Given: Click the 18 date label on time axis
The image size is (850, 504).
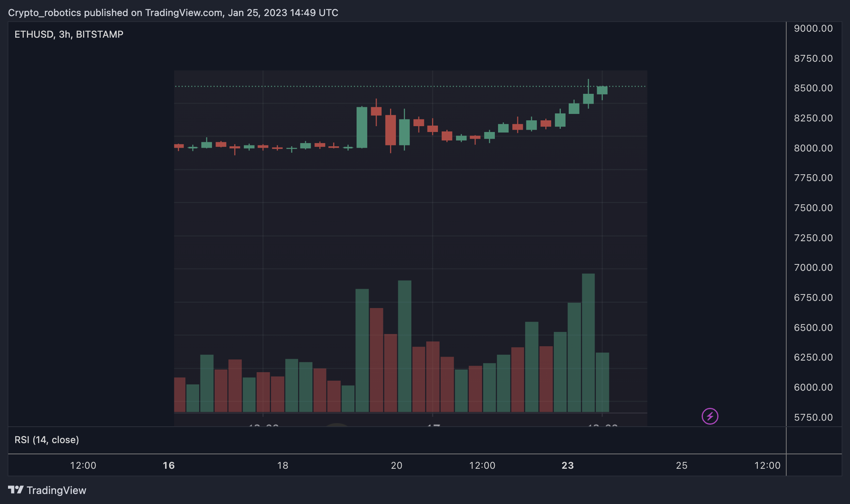Looking at the screenshot, I should [x=283, y=466].
